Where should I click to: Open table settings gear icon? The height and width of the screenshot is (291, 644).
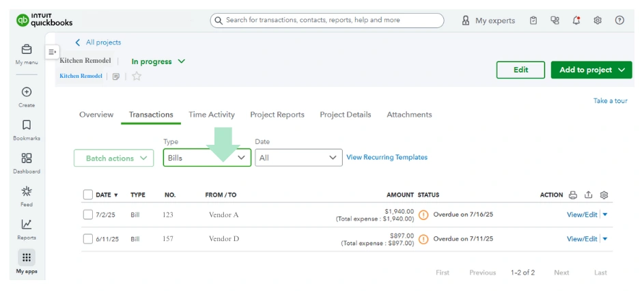(x=604, y=195)
